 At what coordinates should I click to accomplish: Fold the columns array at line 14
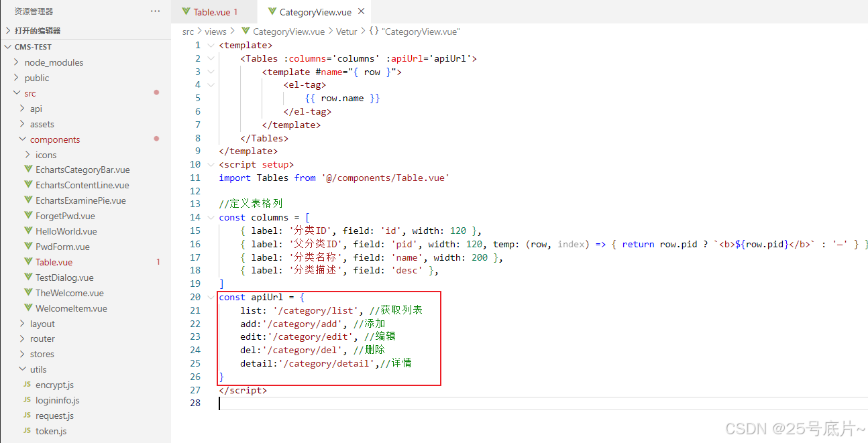tap(211, 217)
